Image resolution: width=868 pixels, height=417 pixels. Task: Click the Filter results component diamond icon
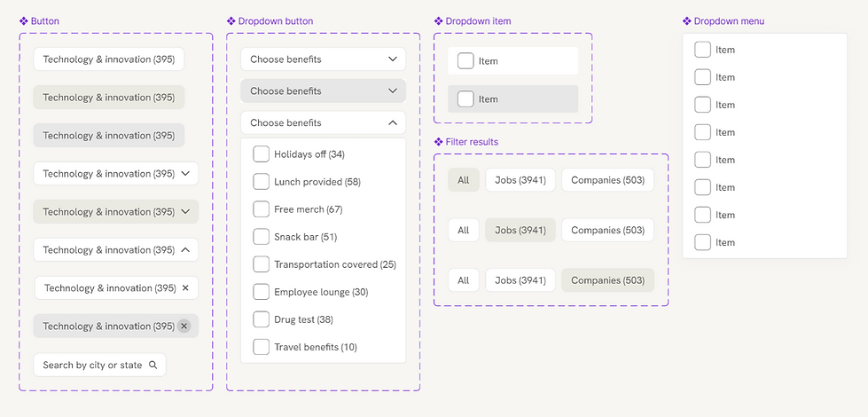click(439, 142)
